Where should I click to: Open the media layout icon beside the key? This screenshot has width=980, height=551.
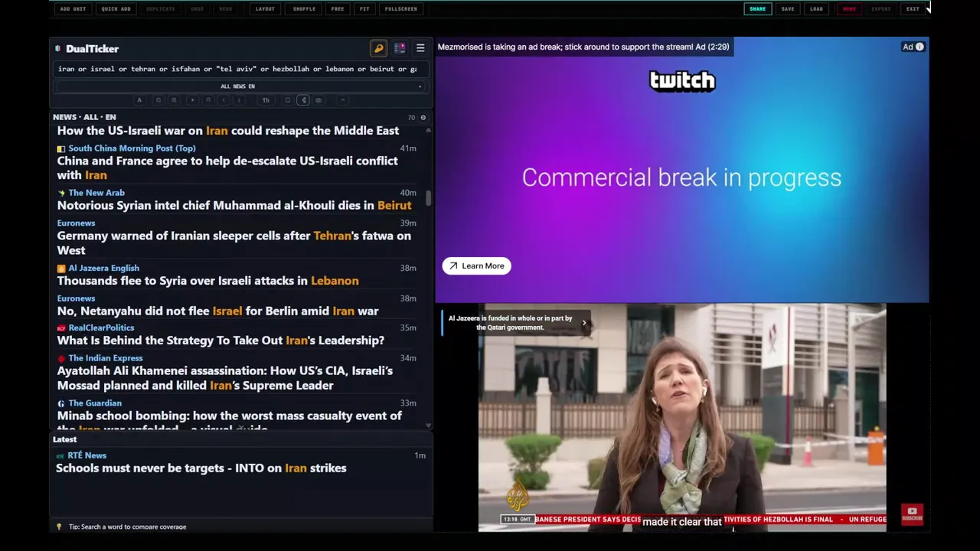point(400,48)
